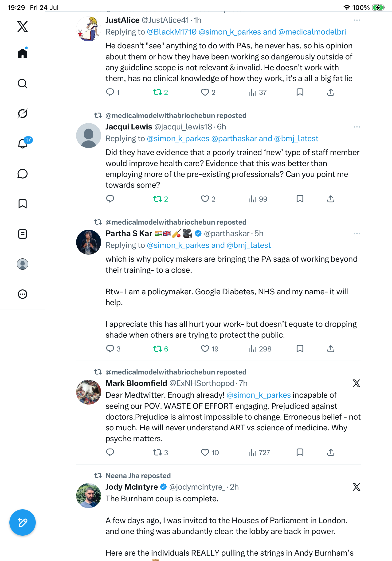Go to Home via house icon
Viewport: 392px width, 561px height.
(23, 53)
